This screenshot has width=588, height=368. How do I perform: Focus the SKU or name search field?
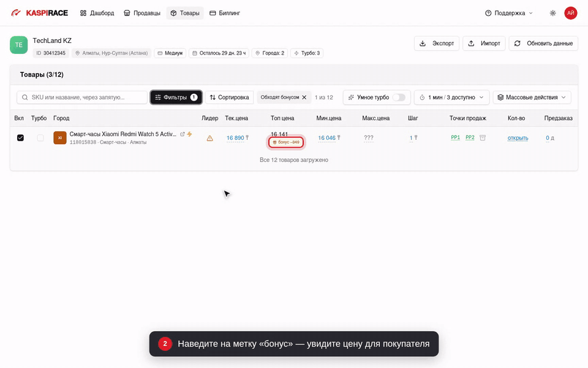pos(82,98)
